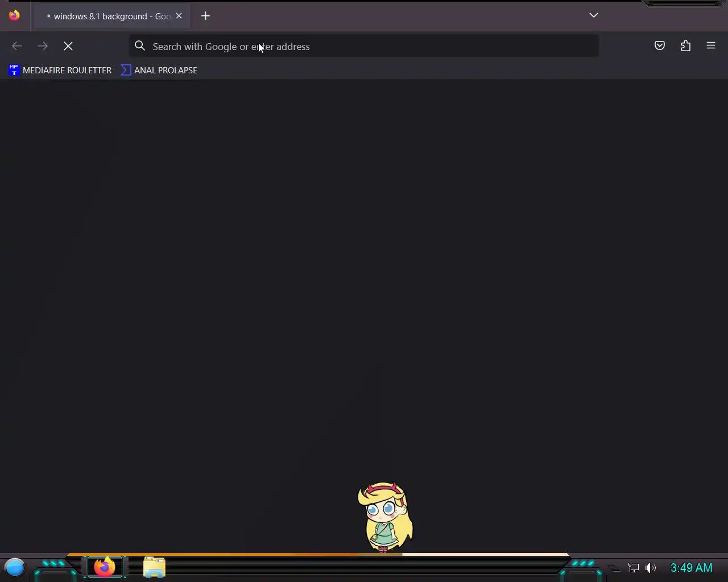Click the Firefox logo in the title bar
This screenshot has width=728, height=582.
14,15
